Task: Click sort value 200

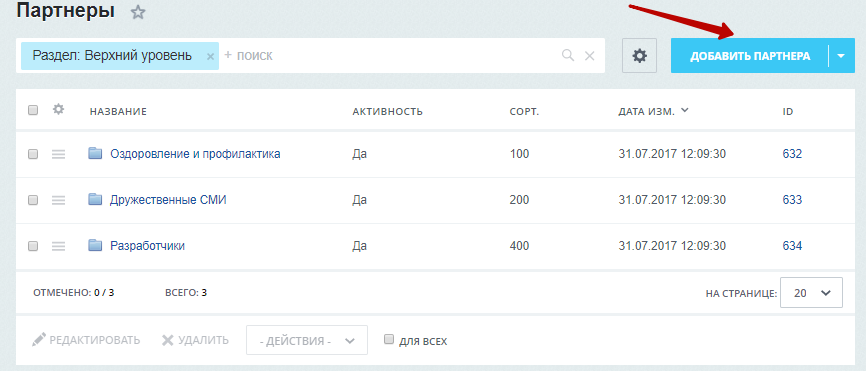Action: [x=519, y=200]
